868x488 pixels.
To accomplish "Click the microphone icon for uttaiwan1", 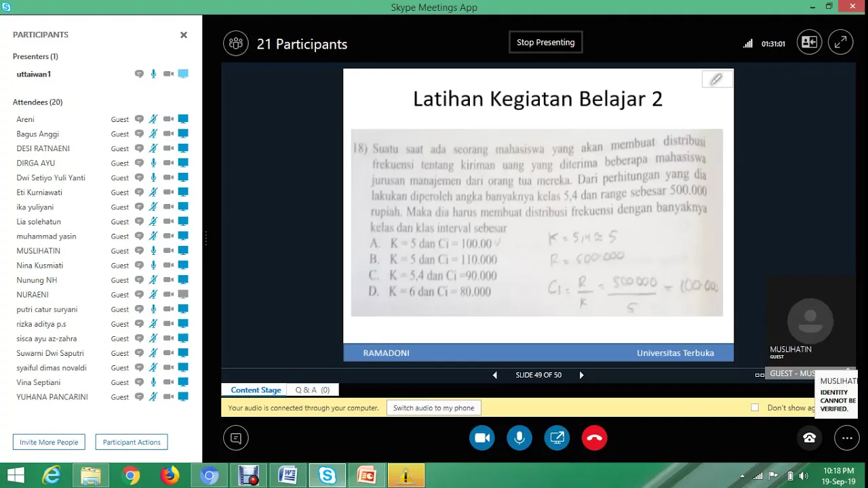I will pyautogui.click(x=154, y=74).
